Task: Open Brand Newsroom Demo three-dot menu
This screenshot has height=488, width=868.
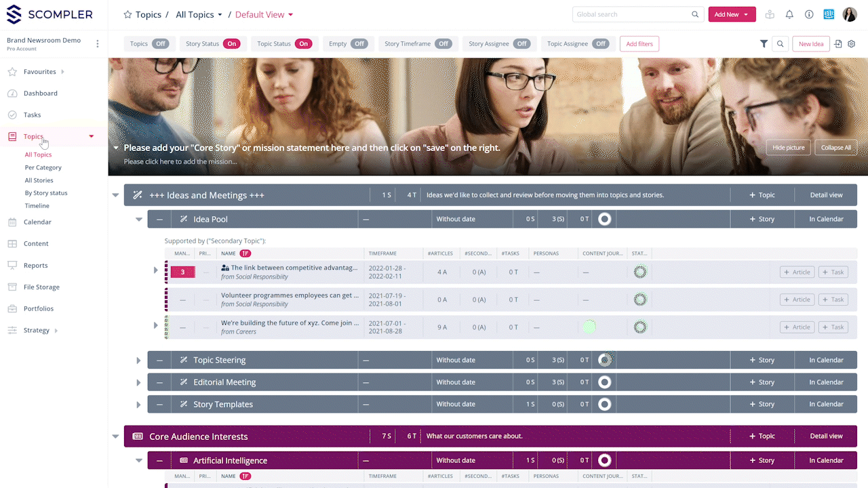Action: pos(98,44)
